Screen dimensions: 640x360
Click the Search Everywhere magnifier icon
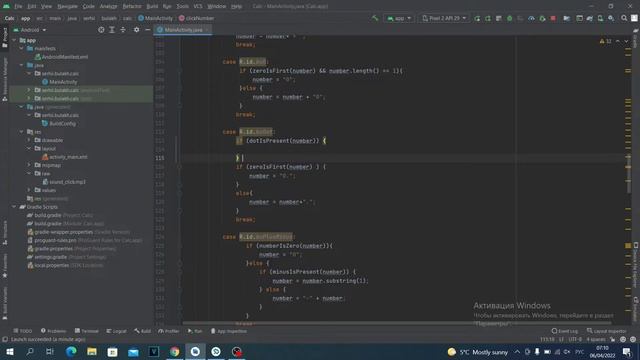click(x=624, y=18)
